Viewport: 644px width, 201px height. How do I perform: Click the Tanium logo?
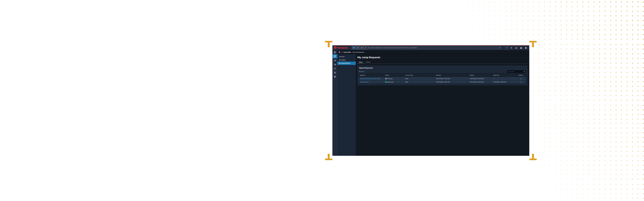point(341,48)
